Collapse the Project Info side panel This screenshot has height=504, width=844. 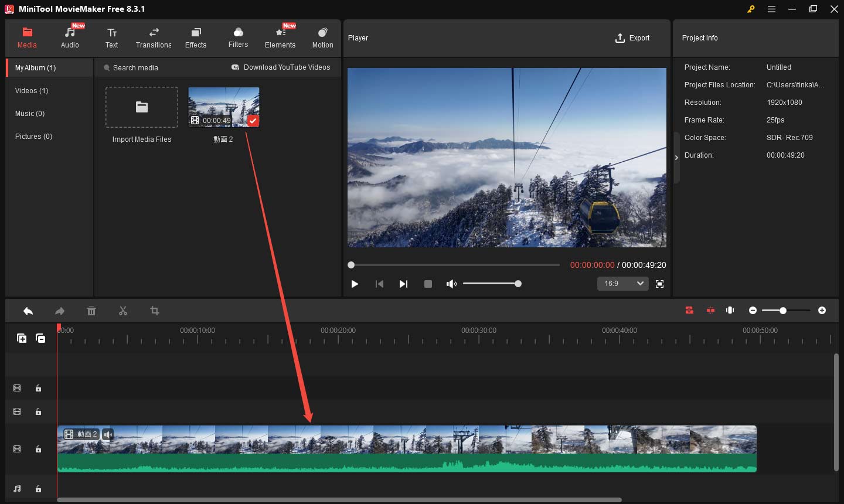pyautogui.click(x=676, y=158)
